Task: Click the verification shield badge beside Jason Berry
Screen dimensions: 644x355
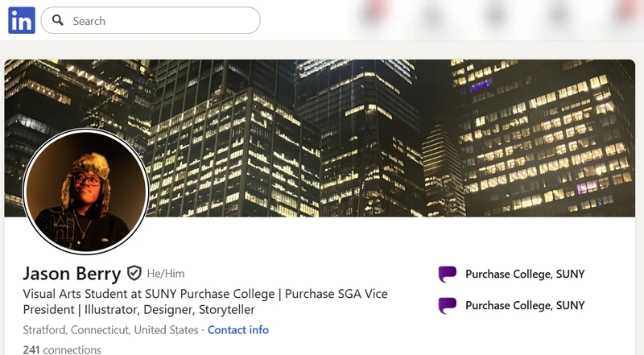Action: [134, 273]
